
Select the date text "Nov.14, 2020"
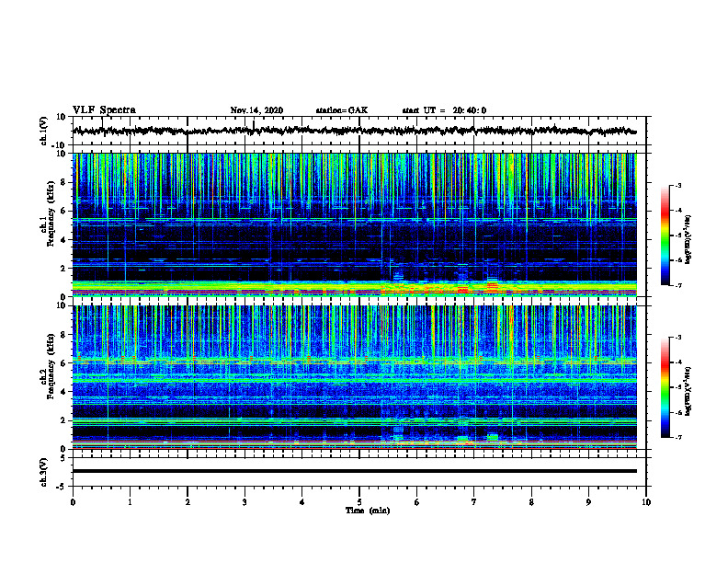tap(256, 110)
